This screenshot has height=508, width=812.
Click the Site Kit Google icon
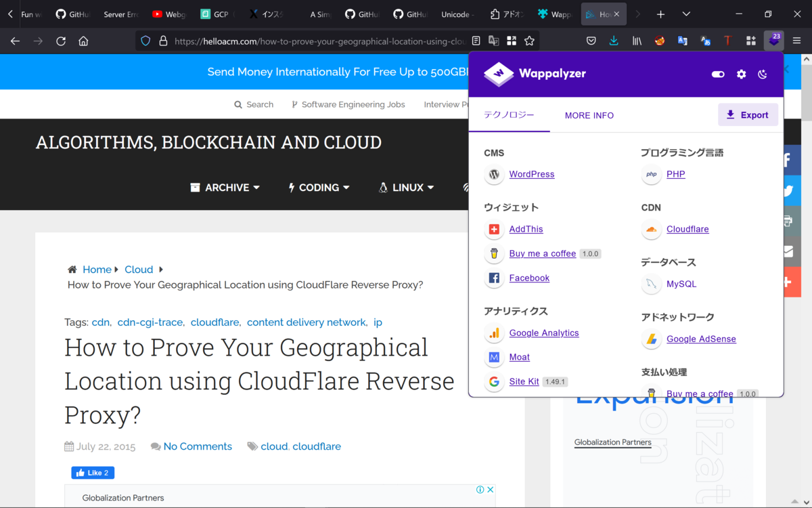494,381
